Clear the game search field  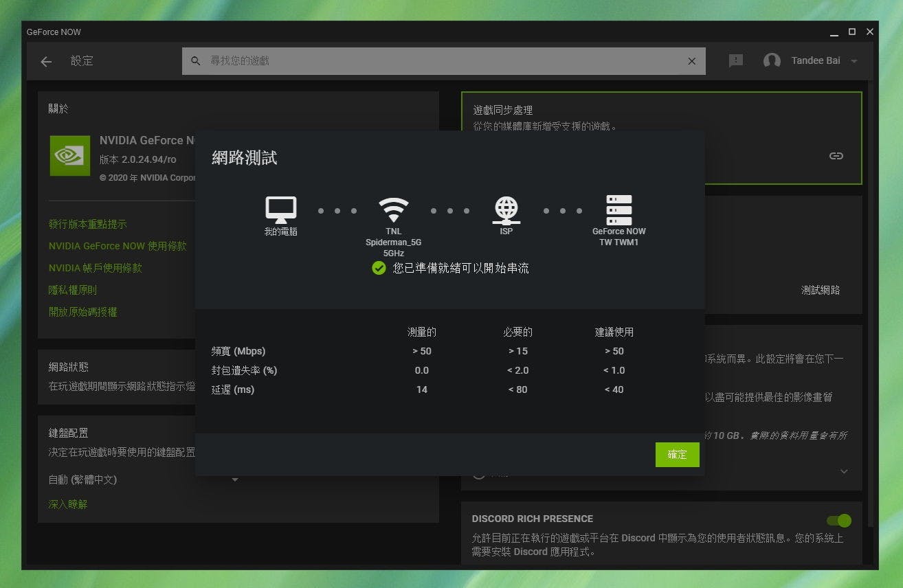[x=692, y=61]
